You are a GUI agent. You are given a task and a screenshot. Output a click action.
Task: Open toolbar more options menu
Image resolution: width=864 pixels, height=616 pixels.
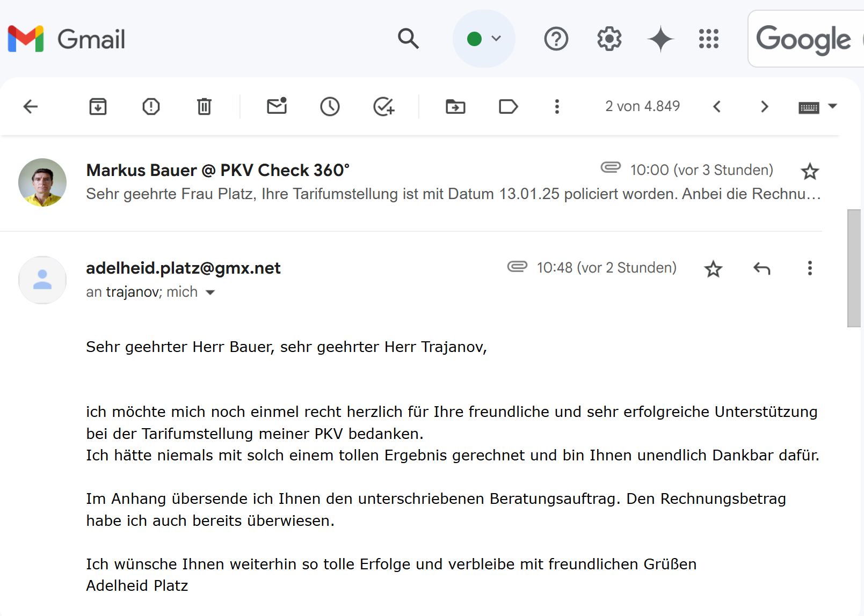click(557, 107)
